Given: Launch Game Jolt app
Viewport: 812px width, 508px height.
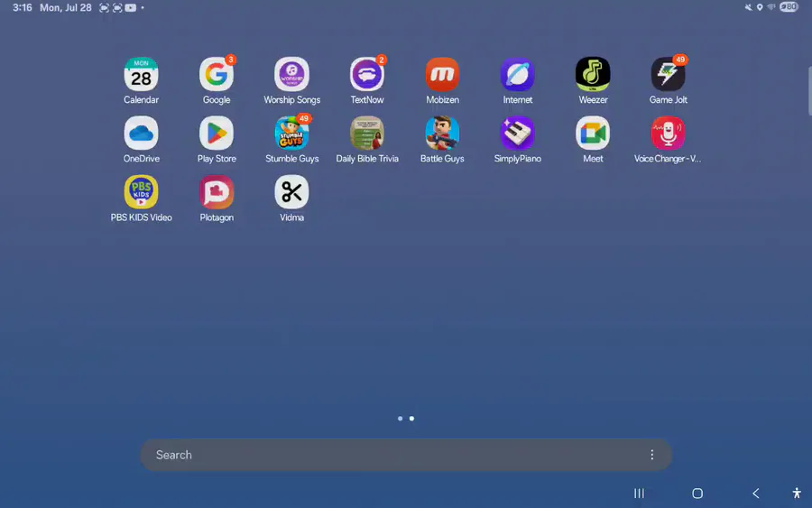Looking at the screenshot, I should tap(668, 75).
